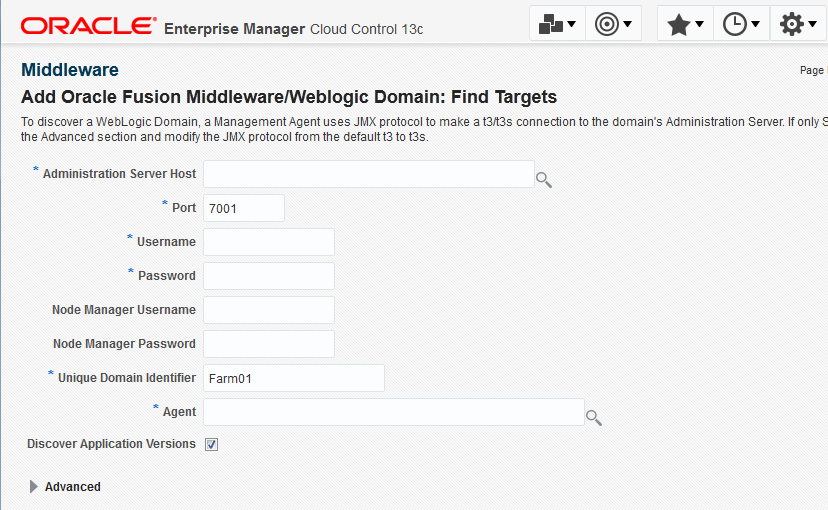Uncheck Discover Application Versions checkbox
This screenshot has width=828, height=510.
coord(211,445)
